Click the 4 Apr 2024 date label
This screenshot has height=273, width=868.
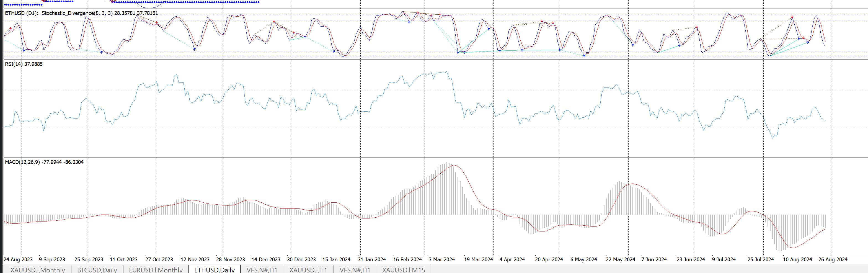(512, 259)
